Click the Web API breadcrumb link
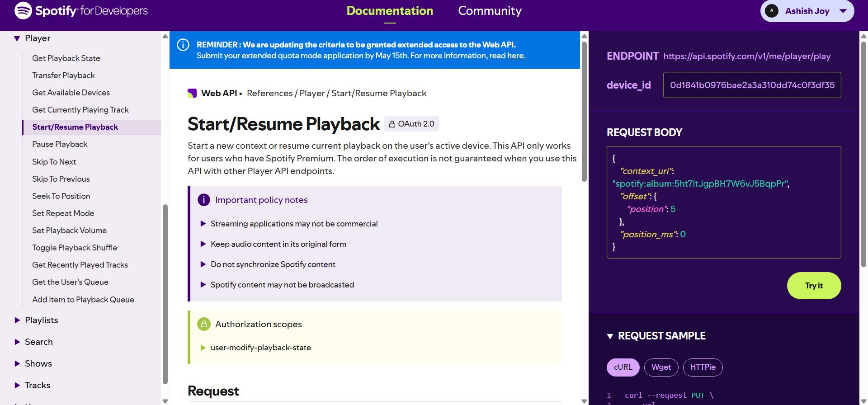Screen dimensions: 868x405 click(x=219, y=93)
